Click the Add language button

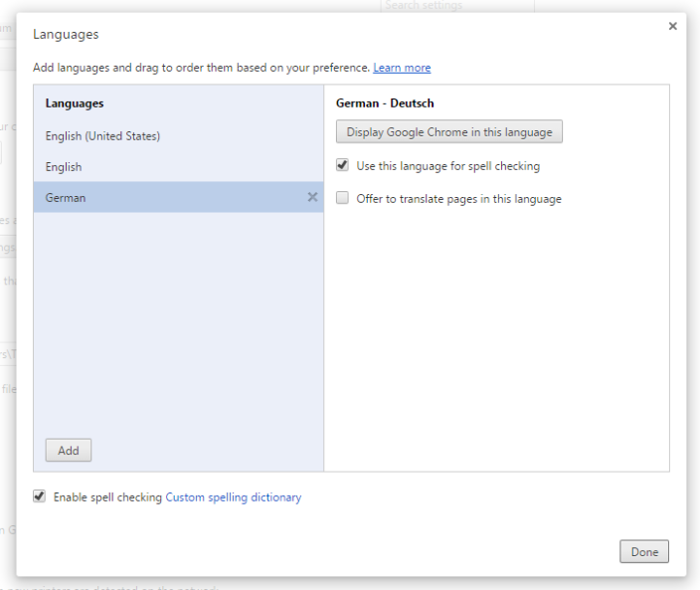point(69,450)
